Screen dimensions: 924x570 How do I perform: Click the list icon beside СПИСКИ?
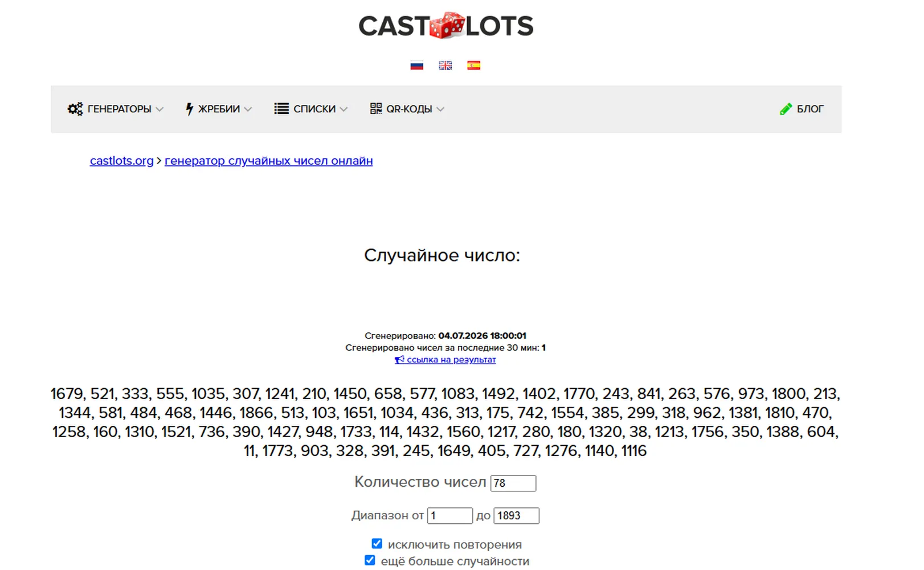click(x=281, y=109)
